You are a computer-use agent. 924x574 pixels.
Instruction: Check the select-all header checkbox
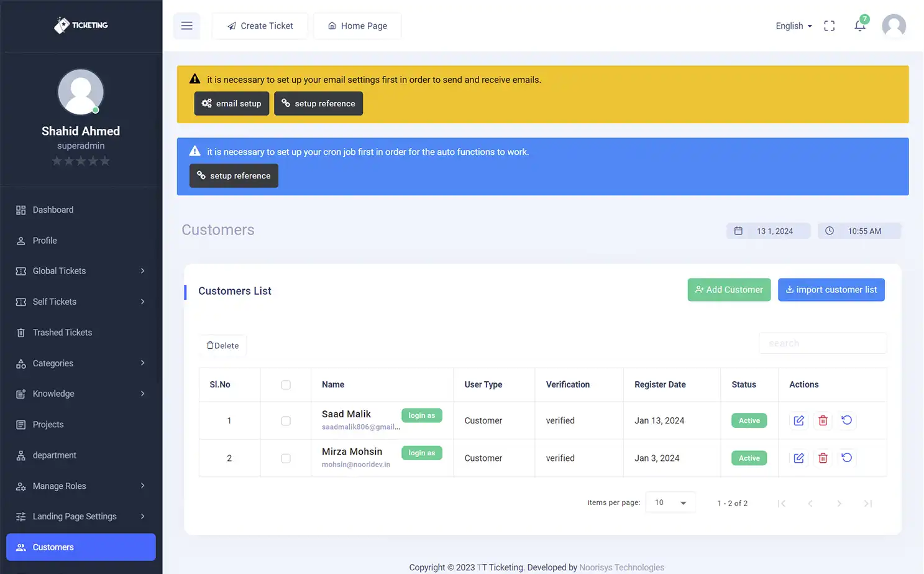[286, 385]
